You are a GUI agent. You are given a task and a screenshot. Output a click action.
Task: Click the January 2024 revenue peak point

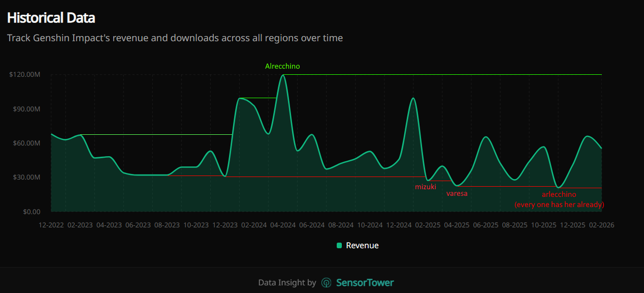pyautogui.click(x=240, y=98)
